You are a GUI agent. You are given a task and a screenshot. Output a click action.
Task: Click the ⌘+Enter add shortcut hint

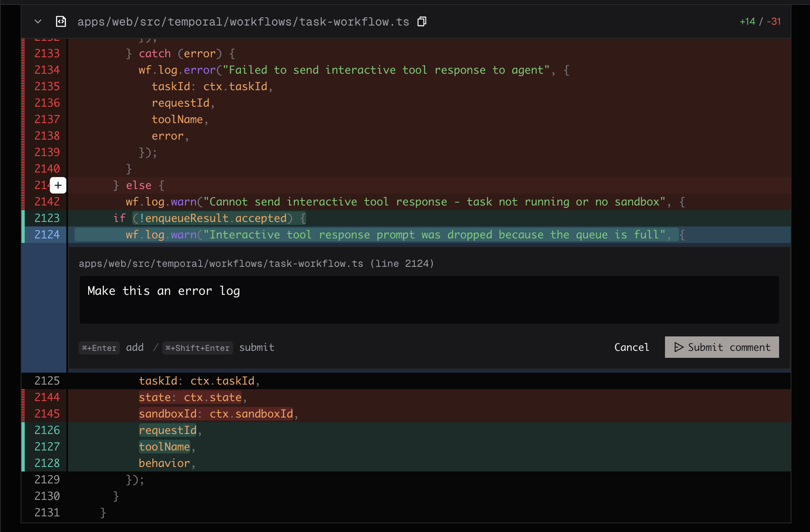[x=99, y=348]
